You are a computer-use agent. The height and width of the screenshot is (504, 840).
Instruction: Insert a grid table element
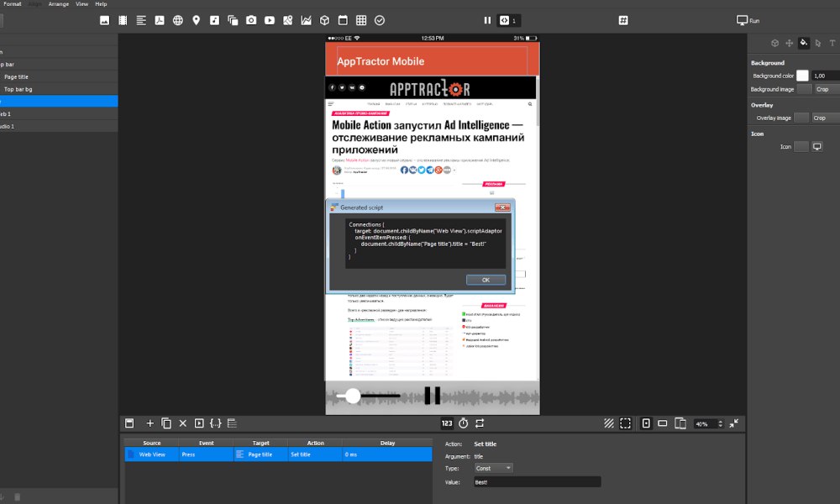tap(361, 20)
